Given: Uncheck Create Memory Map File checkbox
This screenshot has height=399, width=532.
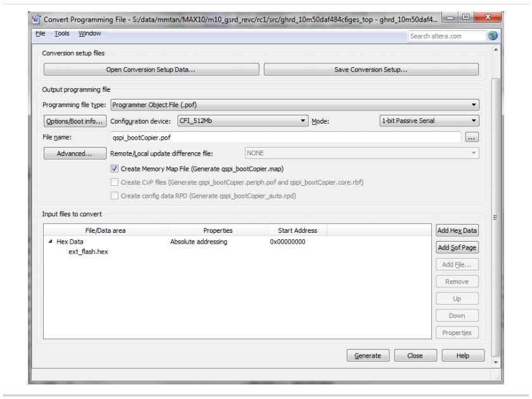Looking at the screenshot, I should click(114, 169).
